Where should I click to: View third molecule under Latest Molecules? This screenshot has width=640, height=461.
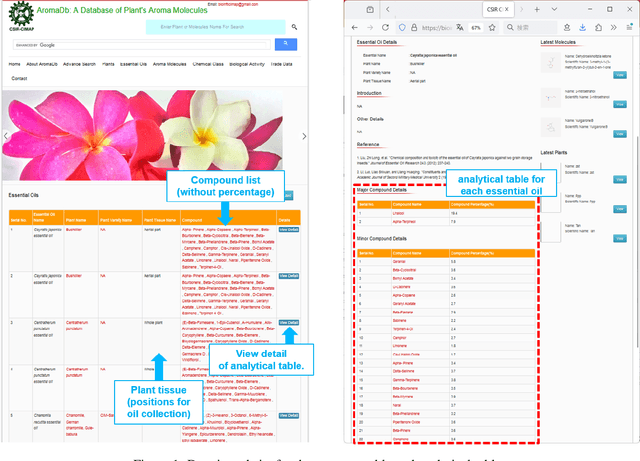(x=620, y=134)
